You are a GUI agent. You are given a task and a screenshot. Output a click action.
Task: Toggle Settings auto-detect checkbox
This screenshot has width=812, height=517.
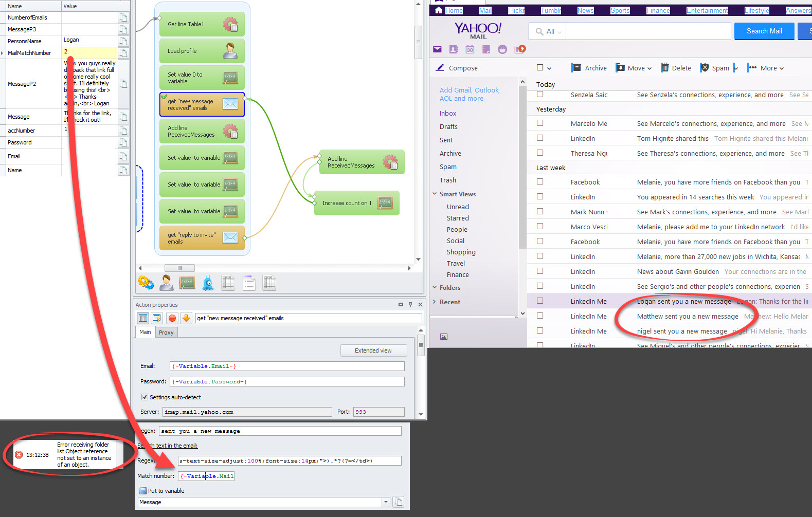click(145, 397)
